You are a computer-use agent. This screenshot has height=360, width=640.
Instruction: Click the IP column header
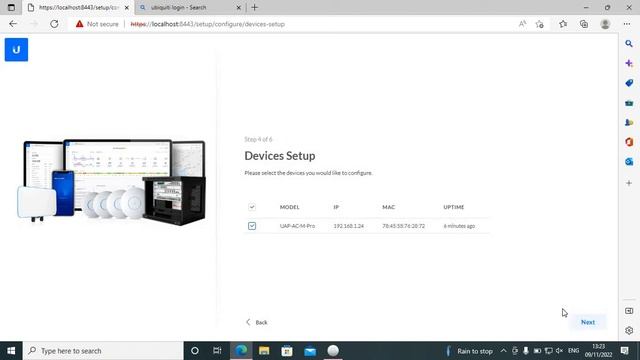pos(336,207)
